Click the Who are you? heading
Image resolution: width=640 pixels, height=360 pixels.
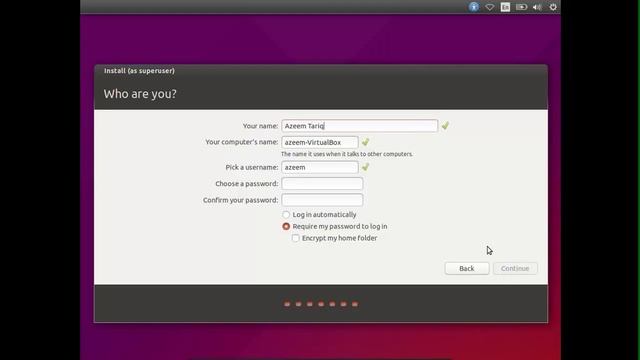pyautogui.click(x=140, y=94)
